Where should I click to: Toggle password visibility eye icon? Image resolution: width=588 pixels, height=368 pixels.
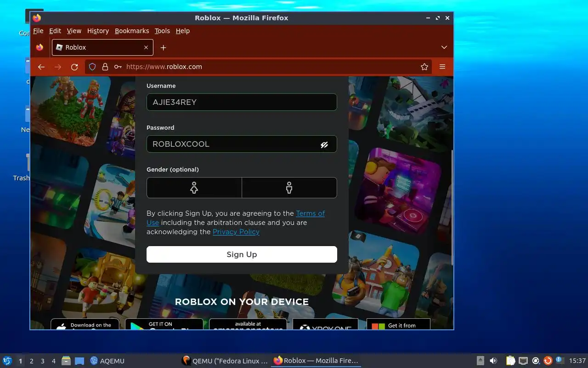tap(324, 144)
